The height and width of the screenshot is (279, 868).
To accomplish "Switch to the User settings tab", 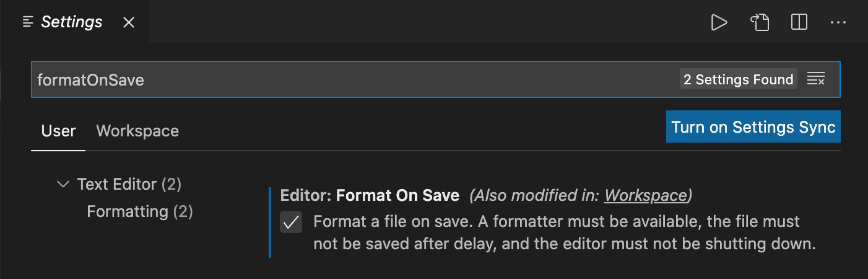I will [58, 131].
